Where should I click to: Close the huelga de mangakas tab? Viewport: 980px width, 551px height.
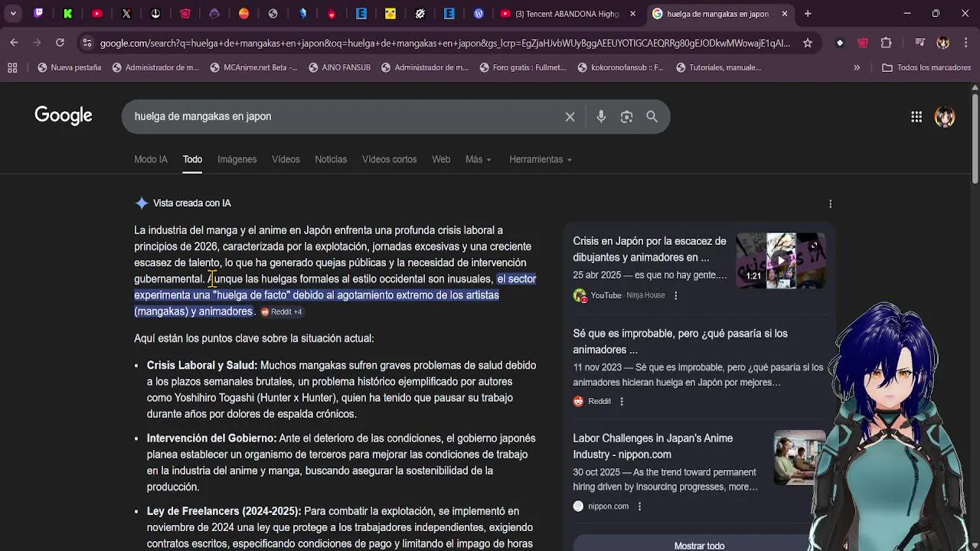coord(784,13)
